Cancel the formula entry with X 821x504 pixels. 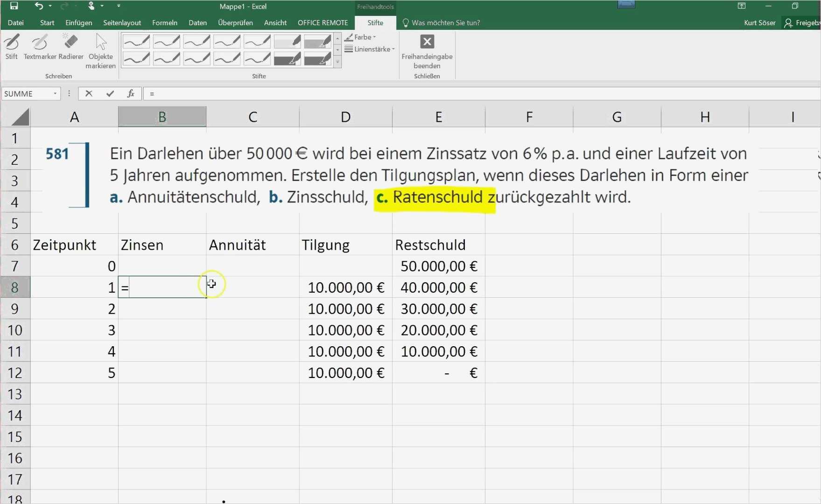coord(89,94)
